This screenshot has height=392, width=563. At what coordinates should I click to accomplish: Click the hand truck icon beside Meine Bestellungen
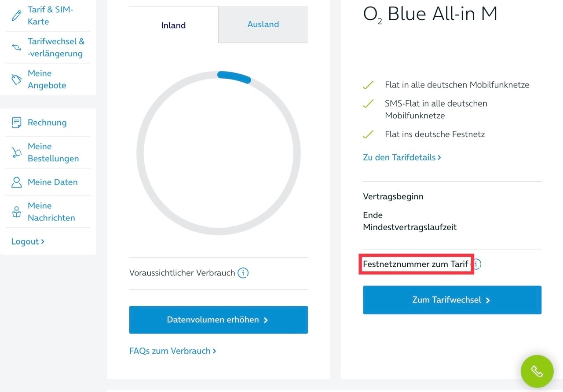pos(17,152)
